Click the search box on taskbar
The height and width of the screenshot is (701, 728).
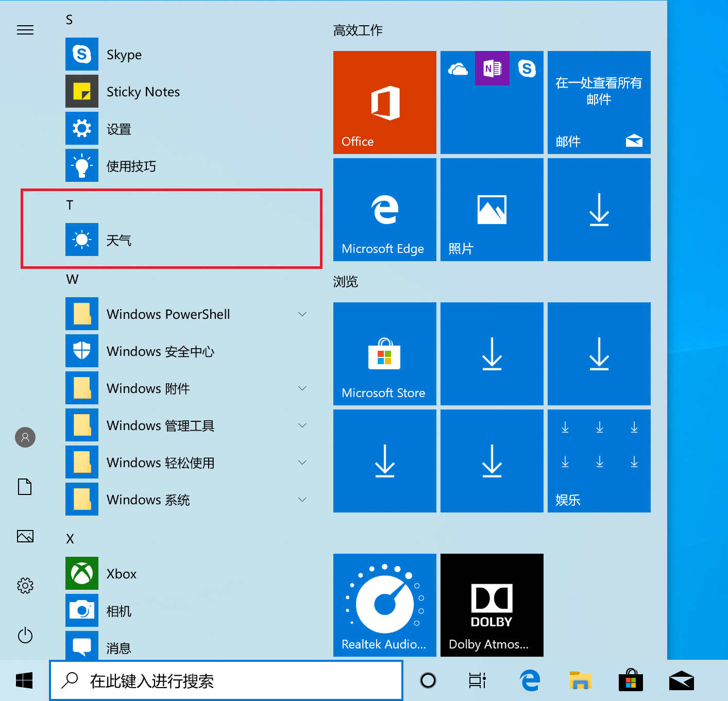[226, 680]
